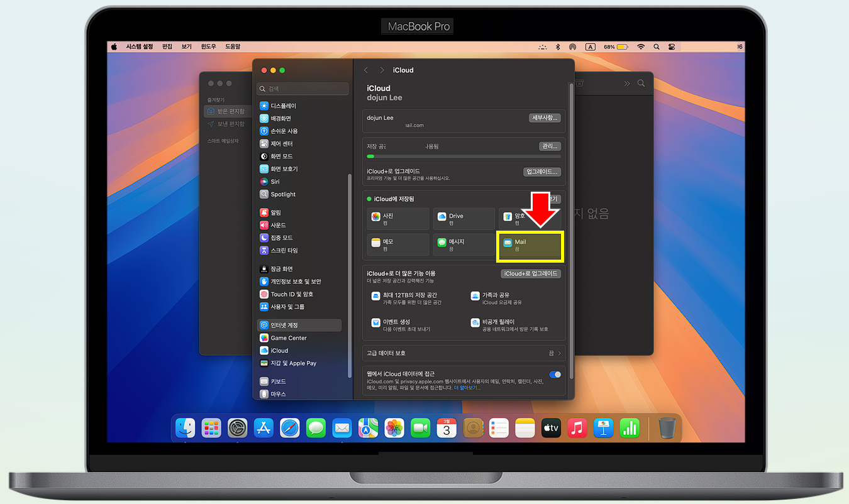Open Siri settings in the sidebar
This screenshot has height=504, width=849.
tap(270, 182)
